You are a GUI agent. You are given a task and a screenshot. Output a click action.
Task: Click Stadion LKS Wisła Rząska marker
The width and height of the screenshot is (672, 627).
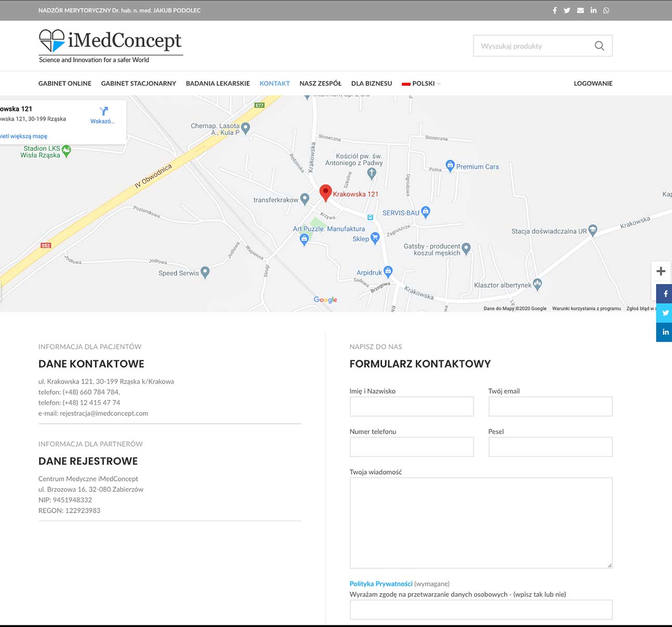66,151
